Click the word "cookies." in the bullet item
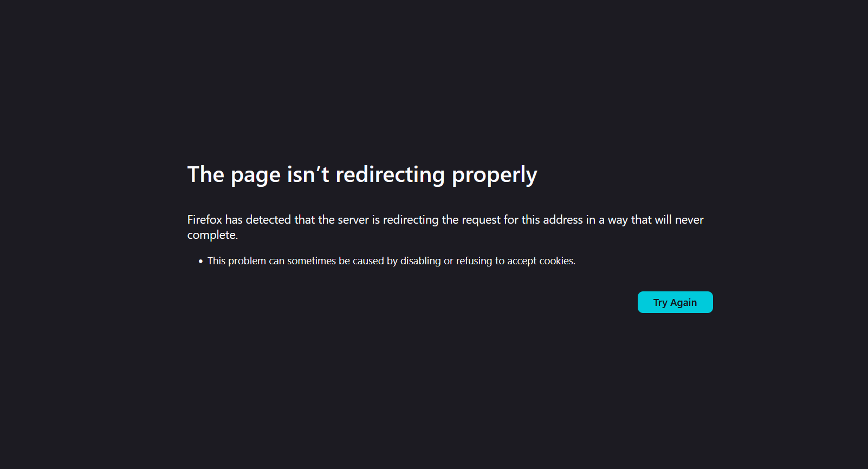The height and width of the screenshot is (469, 868). tap(557, 261)
